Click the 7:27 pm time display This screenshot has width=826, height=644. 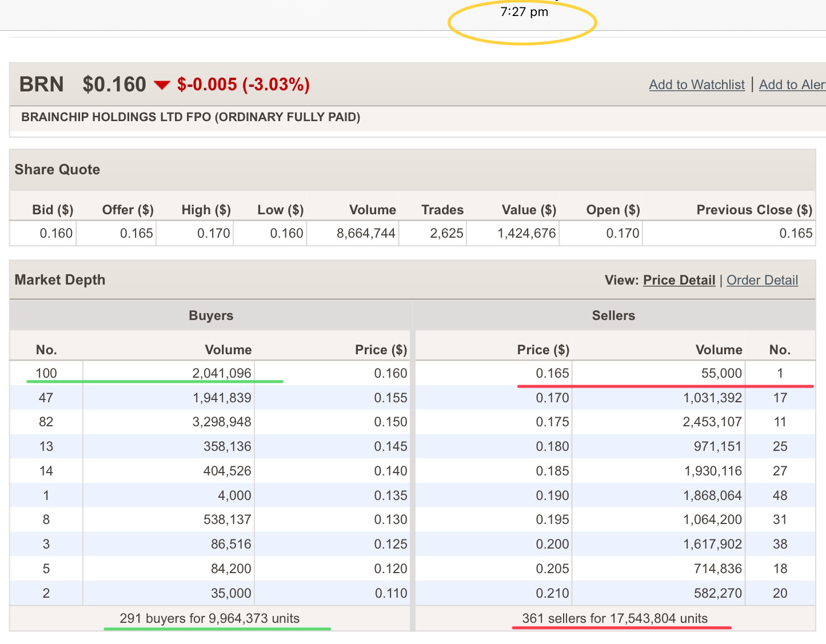point(524,12)
